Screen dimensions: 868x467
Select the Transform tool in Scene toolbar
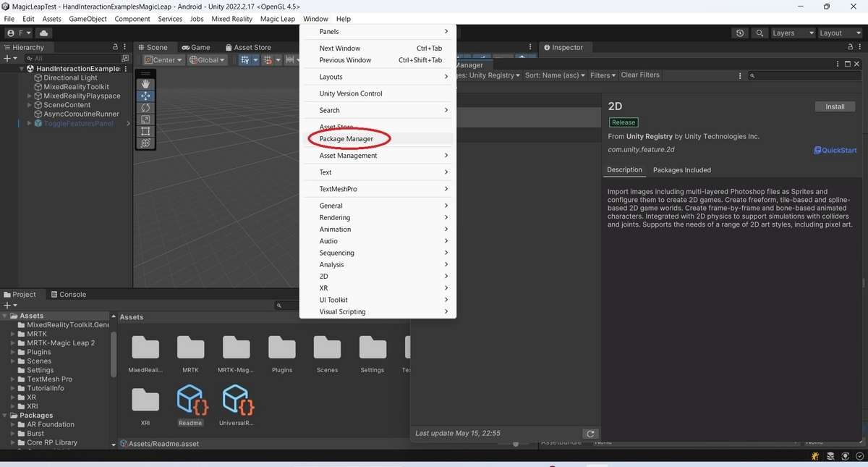pyautogui.click(x=145, y=143)
